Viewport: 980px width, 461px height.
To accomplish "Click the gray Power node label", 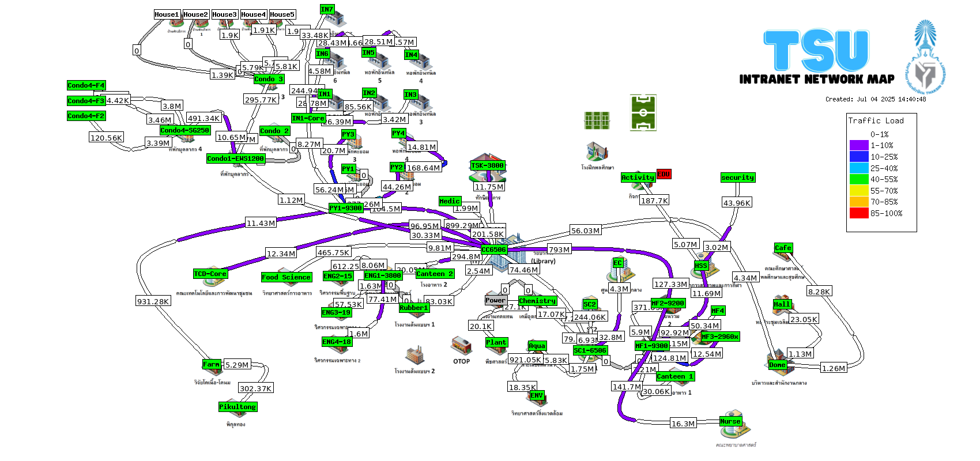I will tap(496, 300).
